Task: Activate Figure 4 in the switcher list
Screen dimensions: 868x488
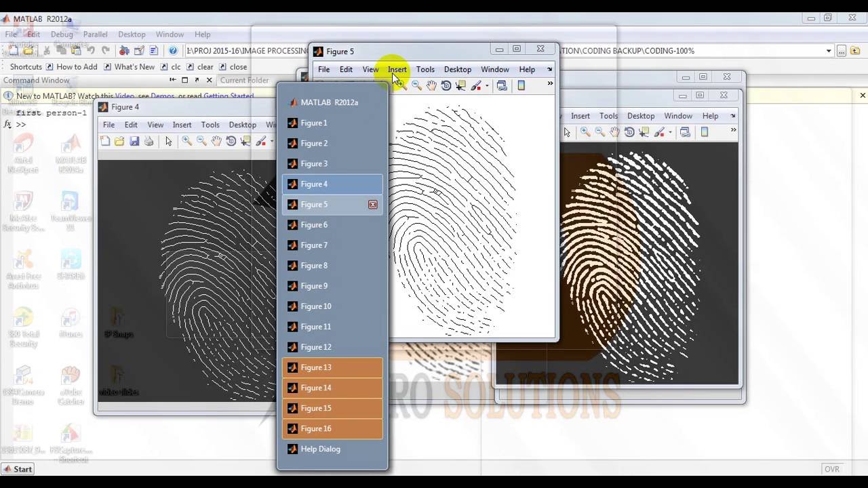Action: click(x=332, y=184)
